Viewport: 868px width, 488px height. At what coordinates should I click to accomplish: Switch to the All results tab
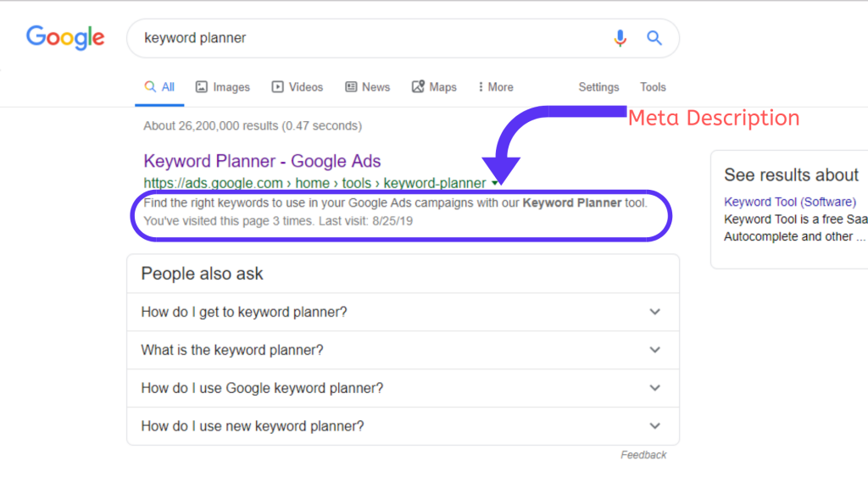point(159,87)
